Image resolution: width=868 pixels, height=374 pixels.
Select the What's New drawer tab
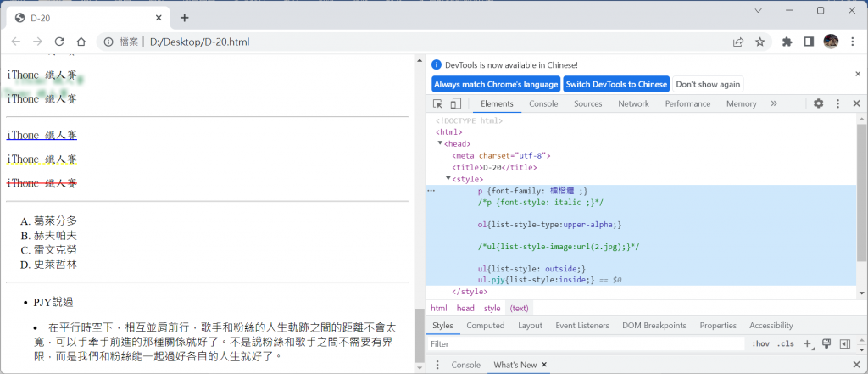click(515, 365)
